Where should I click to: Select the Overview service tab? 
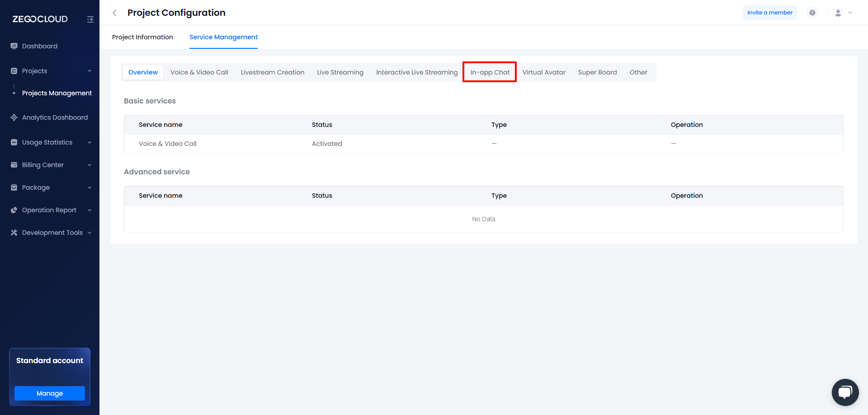[x=143, y=72]
